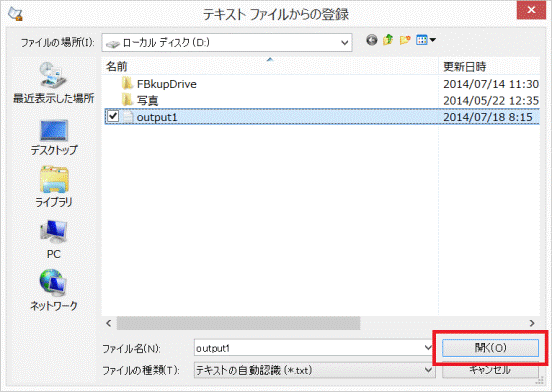The image size is (552, 392).
Task: Click the 開く(O) button
Action: (x=490, y=348)
